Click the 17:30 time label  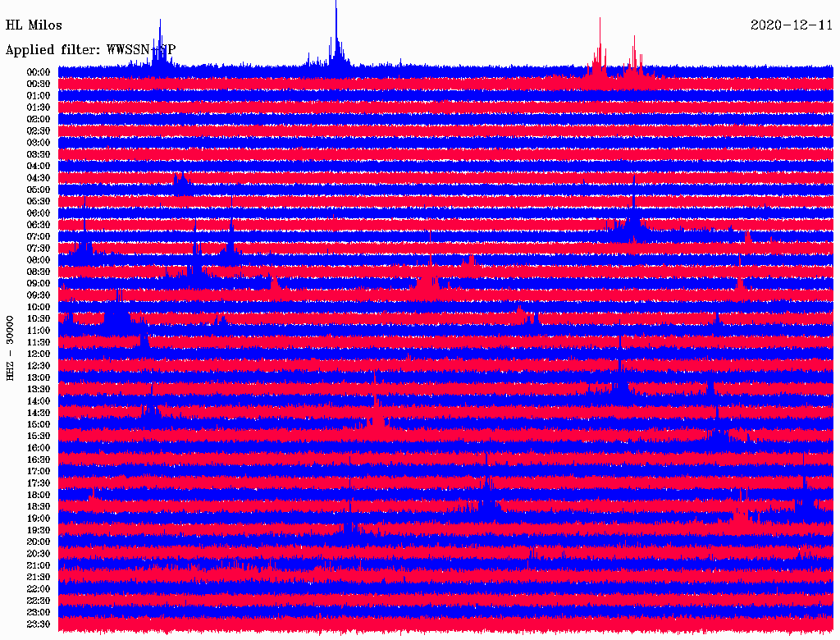pos(39,483)
